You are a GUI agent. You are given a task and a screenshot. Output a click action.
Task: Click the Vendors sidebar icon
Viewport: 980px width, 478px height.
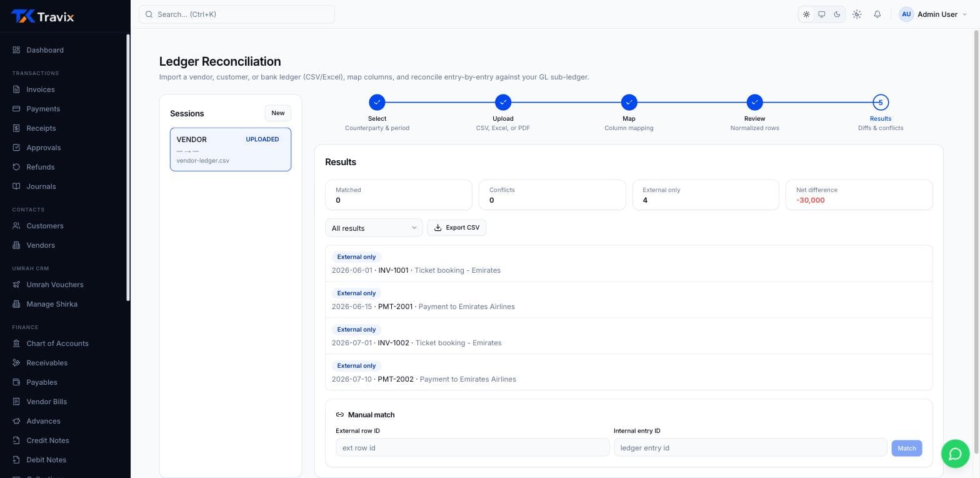(17, 245)
